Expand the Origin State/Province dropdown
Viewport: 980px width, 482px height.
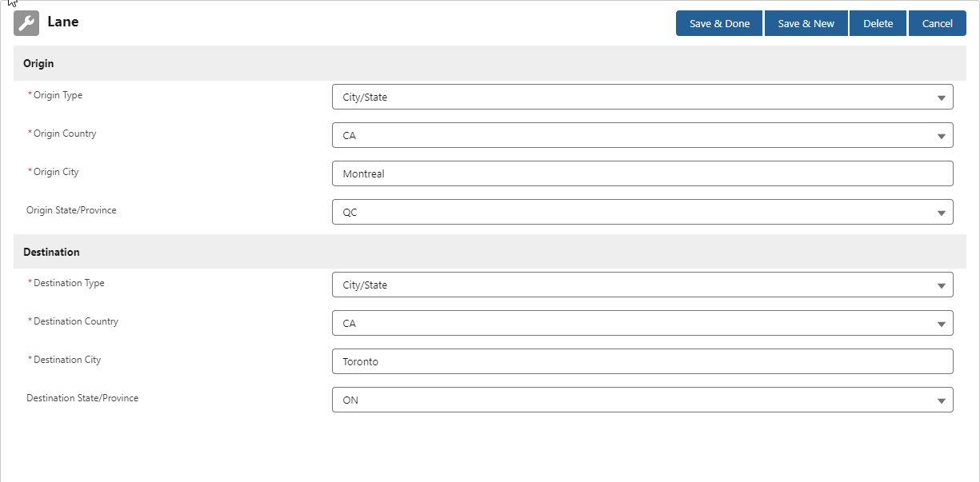[x=642, y=212]
